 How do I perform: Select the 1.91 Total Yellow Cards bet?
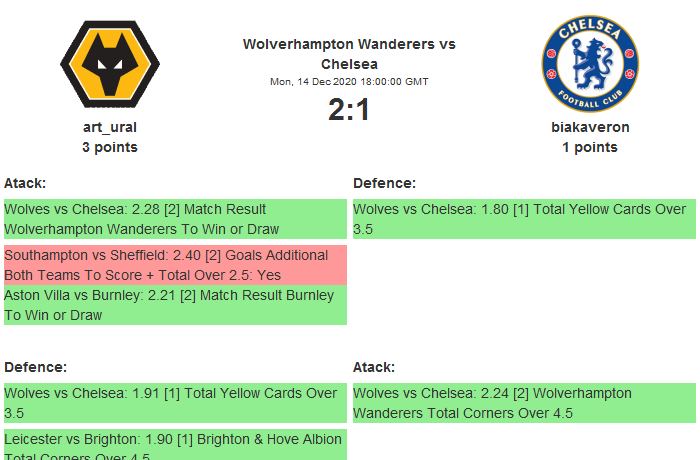point(175,403)
